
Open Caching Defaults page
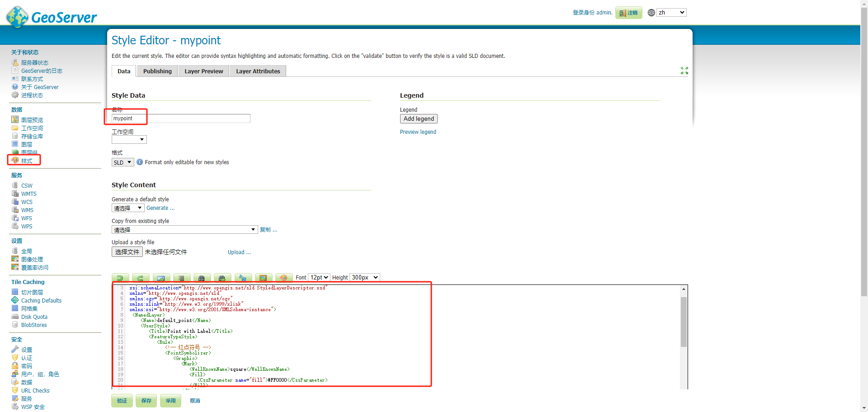pos(41,301)
